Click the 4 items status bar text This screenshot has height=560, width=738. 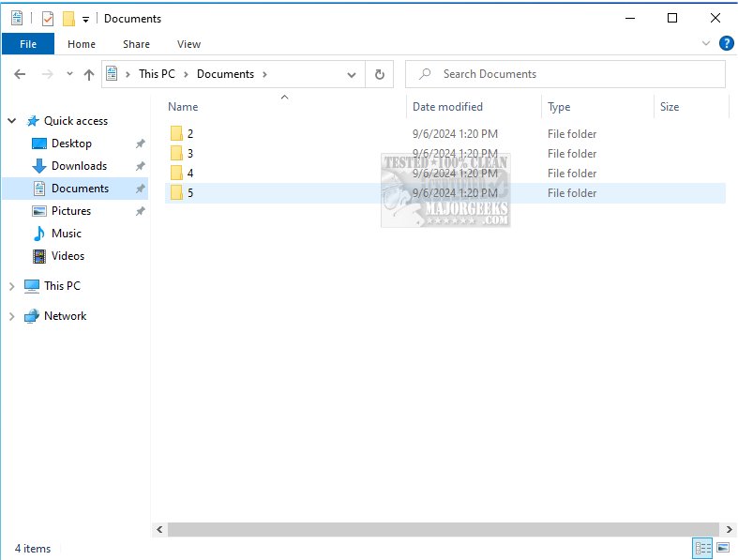pyautogui.click(x=33, y=549)
